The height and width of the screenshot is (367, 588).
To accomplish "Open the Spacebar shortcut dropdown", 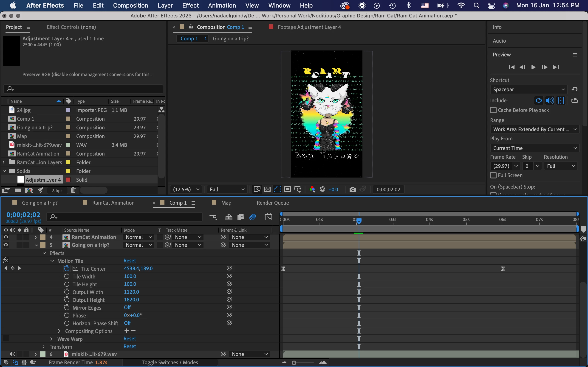I will tap(529, 89).
